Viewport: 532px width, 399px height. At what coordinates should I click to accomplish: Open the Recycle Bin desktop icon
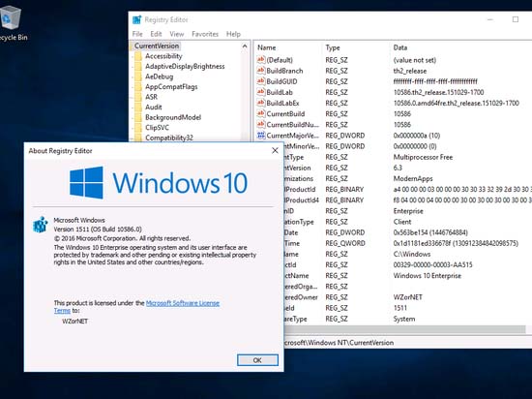tap(11, 18)
